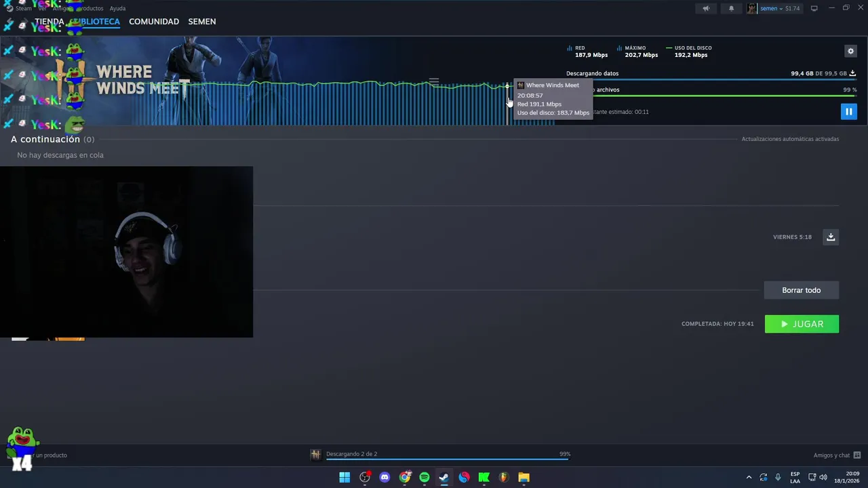The image size is (868, 488).
Task: Open the red-blue swirl taskbar app
Action: click(x=464, y=477)
